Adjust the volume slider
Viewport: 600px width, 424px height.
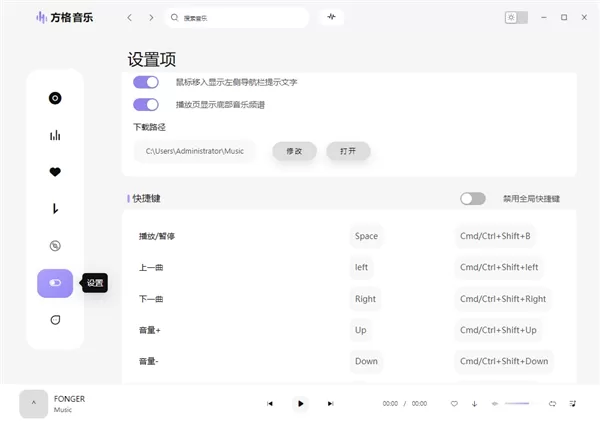point(520,403)
